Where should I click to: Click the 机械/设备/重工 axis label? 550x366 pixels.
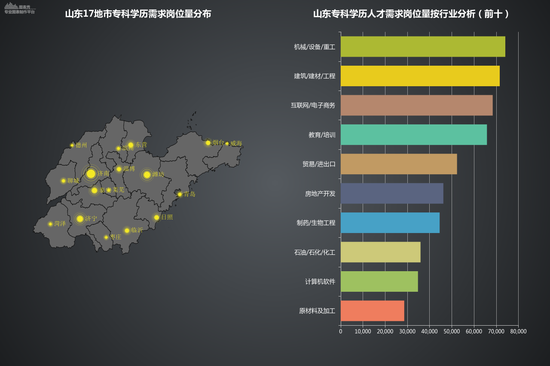pyautogui.click(x=314, y=47)
